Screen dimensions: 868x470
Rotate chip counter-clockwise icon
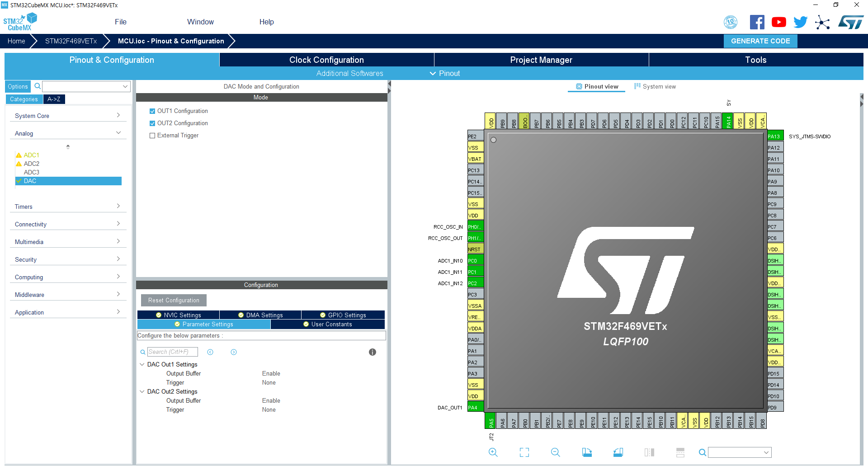618,452
